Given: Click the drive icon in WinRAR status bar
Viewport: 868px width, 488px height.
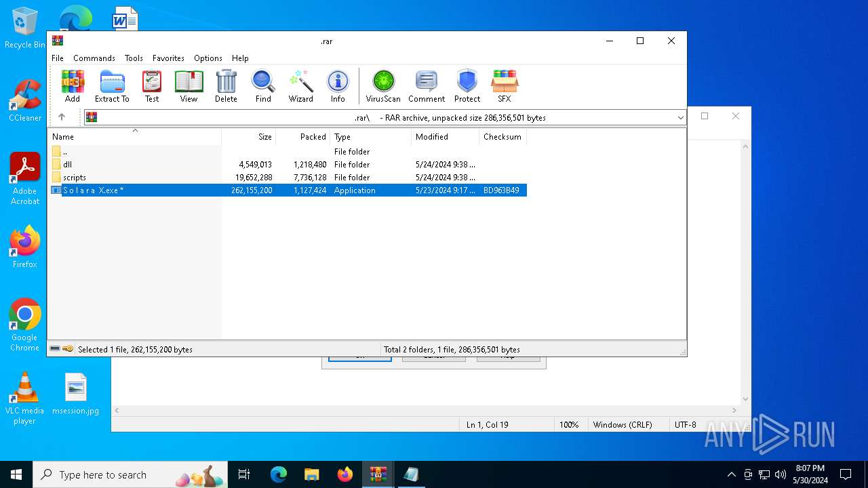Looking at the screenshot, I should pos(55,349).
